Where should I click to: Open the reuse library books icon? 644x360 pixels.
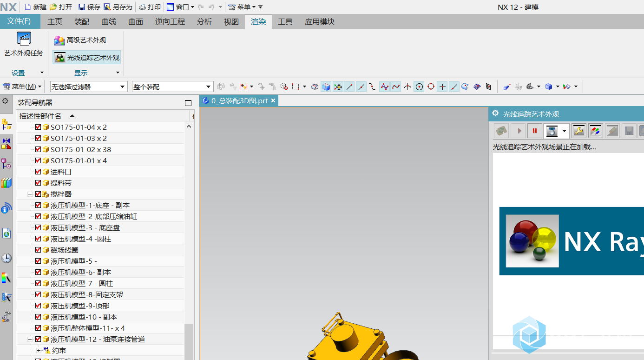(7, 183)
